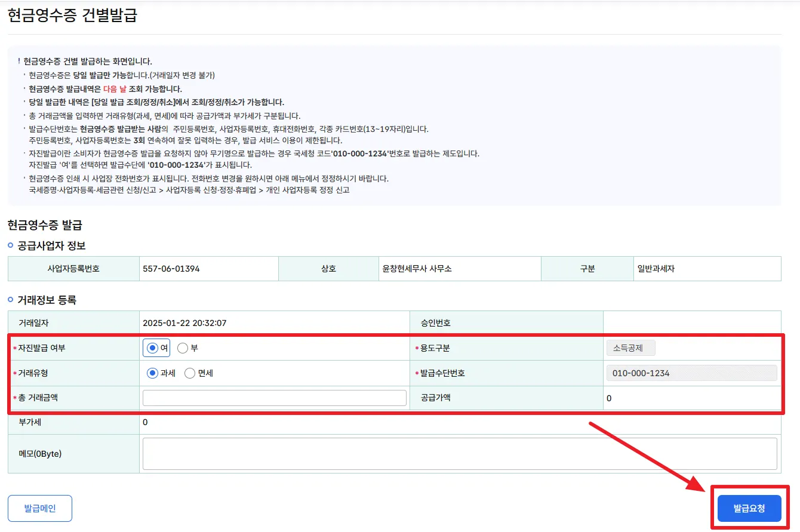Click the business number 557-06-01394
Viewport: 800px width, 532px height.
(171, 269)
